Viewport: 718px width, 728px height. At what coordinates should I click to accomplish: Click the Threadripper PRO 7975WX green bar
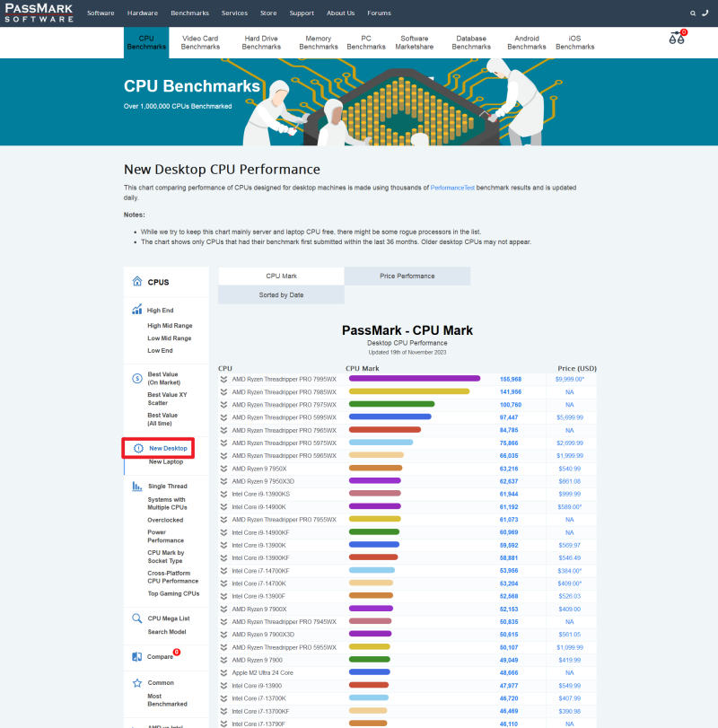[x=391, y=404]
